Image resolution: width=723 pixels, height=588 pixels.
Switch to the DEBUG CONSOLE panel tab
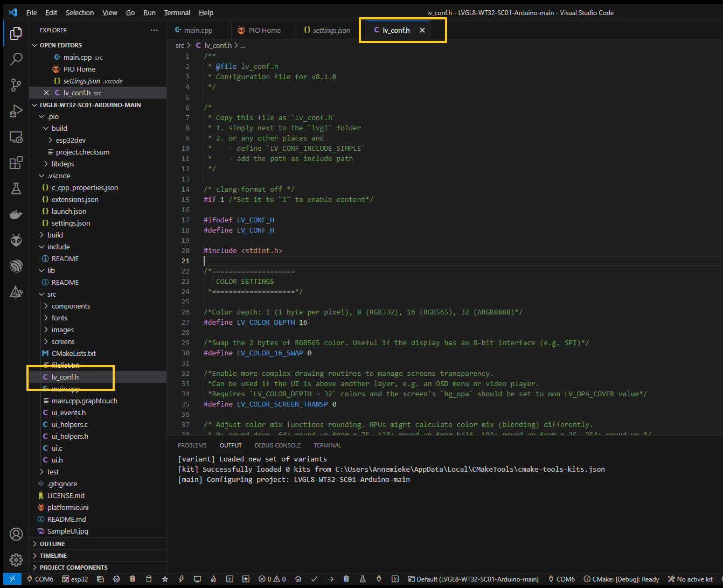[277, 445]
